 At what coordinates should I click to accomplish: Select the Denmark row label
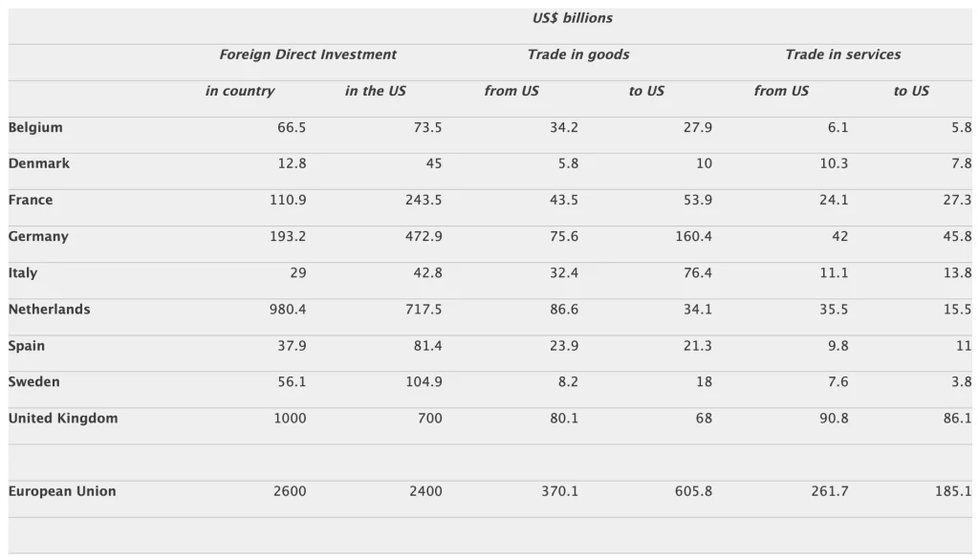pos(39,163)
